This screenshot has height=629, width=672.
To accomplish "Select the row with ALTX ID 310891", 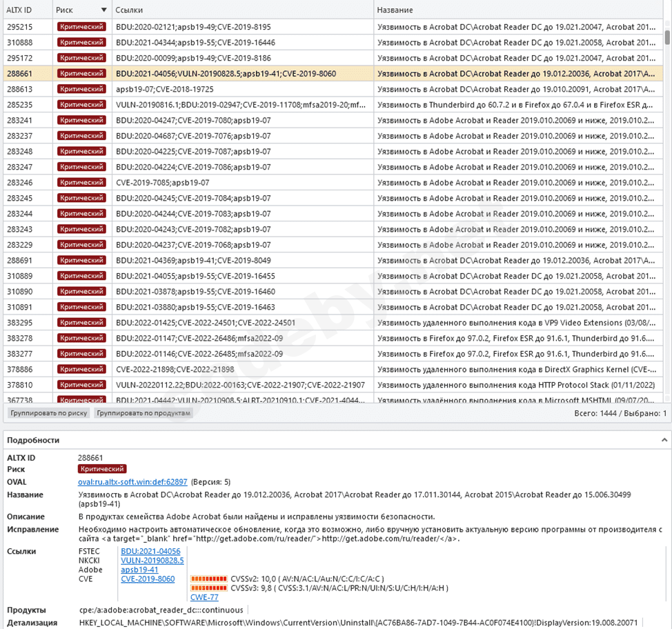I will [x=333, y=307].
